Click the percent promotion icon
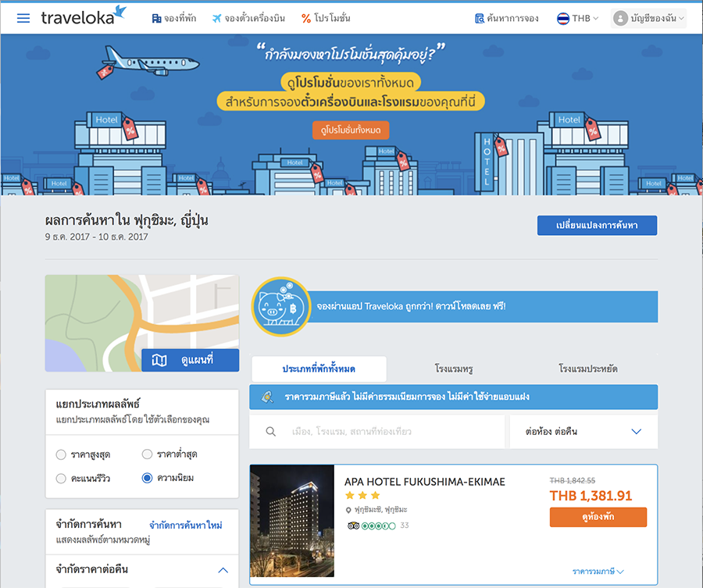 click(306, 19)
